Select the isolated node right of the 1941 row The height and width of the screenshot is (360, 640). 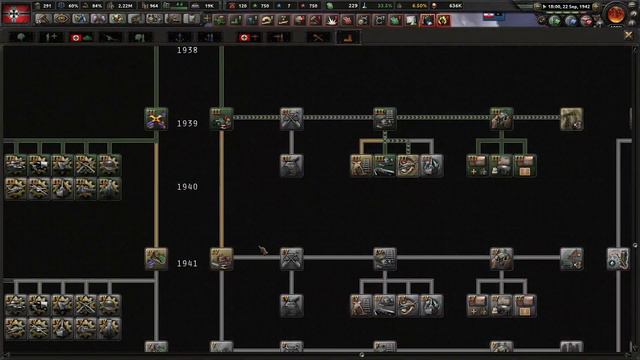click(618, 259)
